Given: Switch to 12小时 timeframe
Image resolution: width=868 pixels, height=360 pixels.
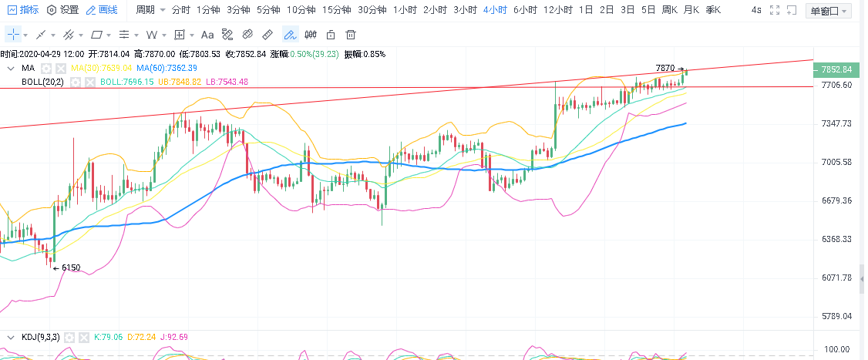Looking at the screenshot, I should 557,9.
